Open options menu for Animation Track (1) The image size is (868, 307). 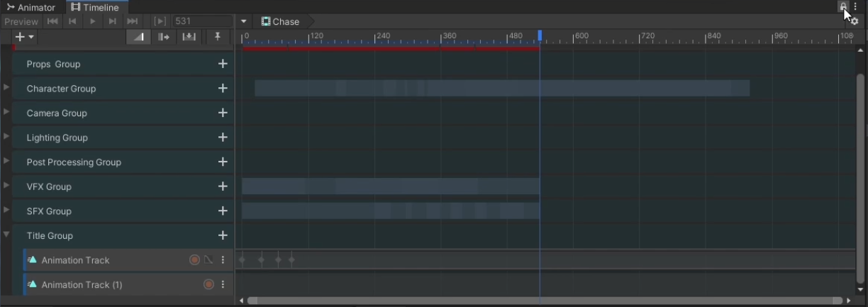click(223, 284)
